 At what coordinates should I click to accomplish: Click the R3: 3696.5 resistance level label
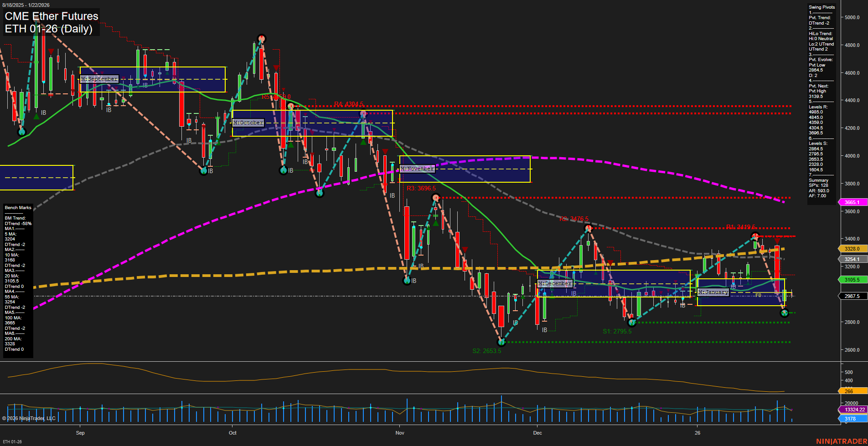tap(422, 187)
